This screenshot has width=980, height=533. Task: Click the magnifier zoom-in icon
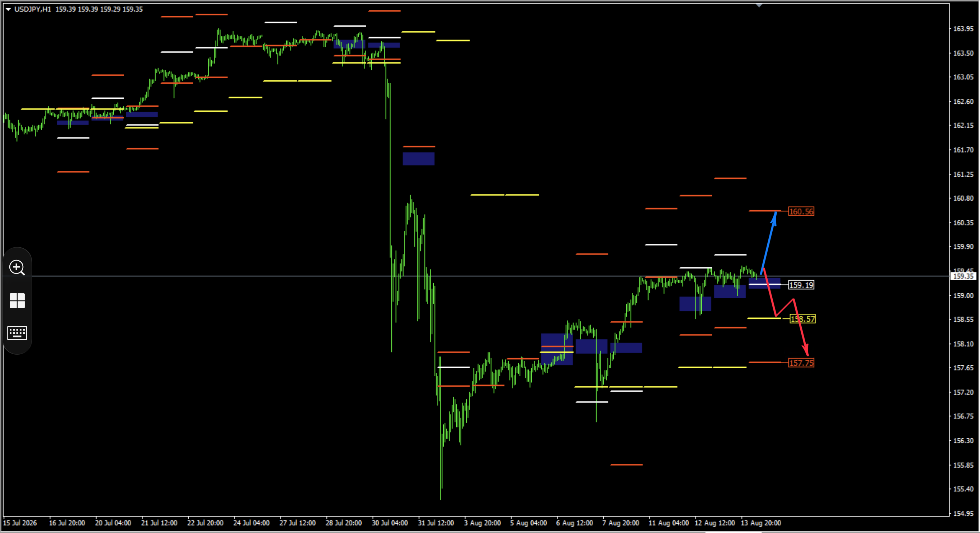(x=17, y=268)
